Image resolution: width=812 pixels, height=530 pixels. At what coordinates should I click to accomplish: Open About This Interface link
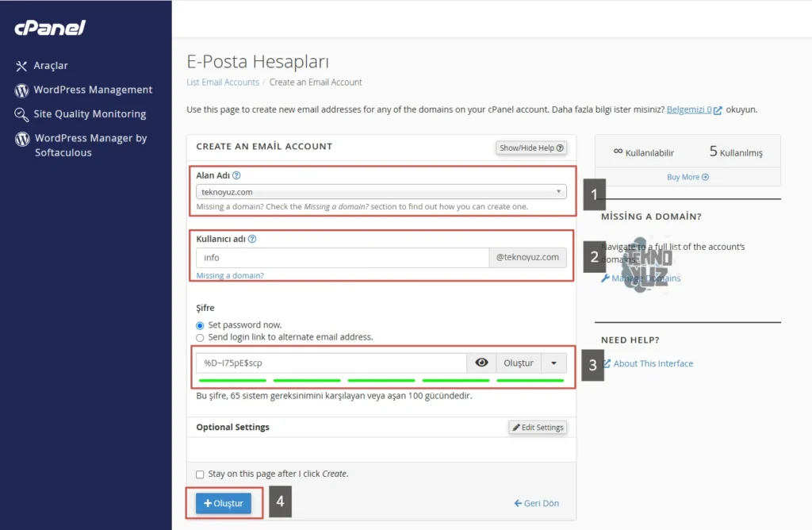click(x=653, y=363)
